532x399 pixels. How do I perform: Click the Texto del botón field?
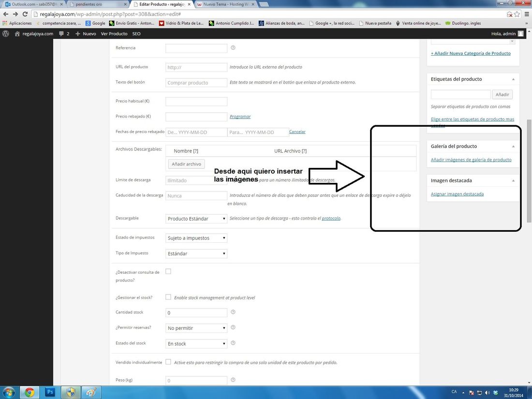pyautogui.click(x=196, y=82)
